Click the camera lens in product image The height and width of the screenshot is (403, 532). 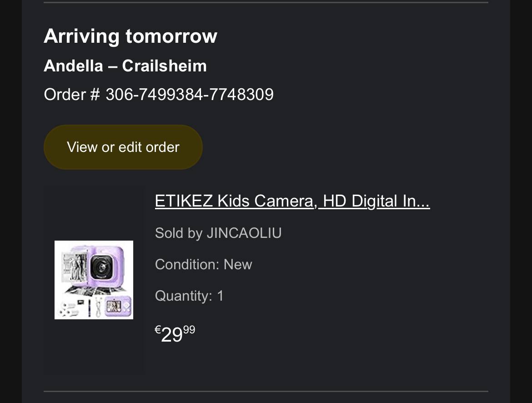pos(100,266)
